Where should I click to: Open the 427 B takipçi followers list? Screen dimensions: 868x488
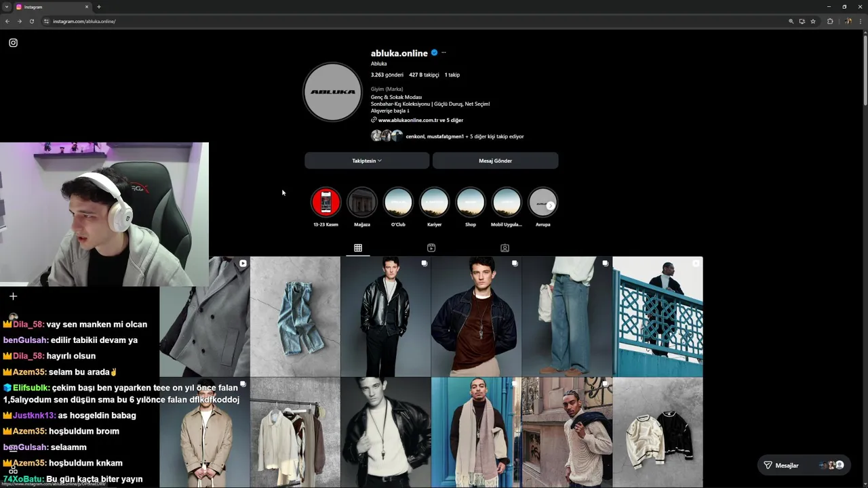[424, 75]
